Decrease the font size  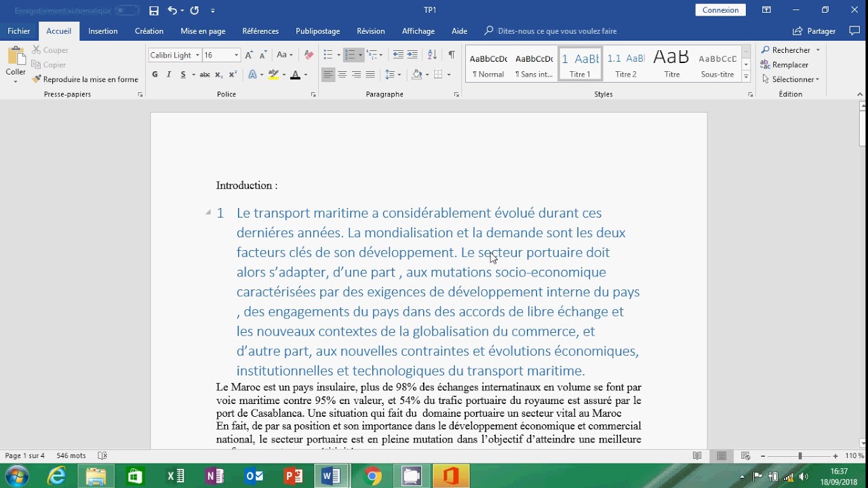coord(262,55)
